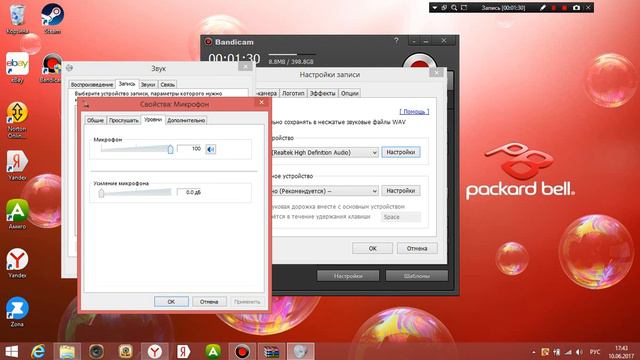This screenshot has width=640, height=360.
Task: Click the Амиго desktop icon
Action: coord(17,214)
